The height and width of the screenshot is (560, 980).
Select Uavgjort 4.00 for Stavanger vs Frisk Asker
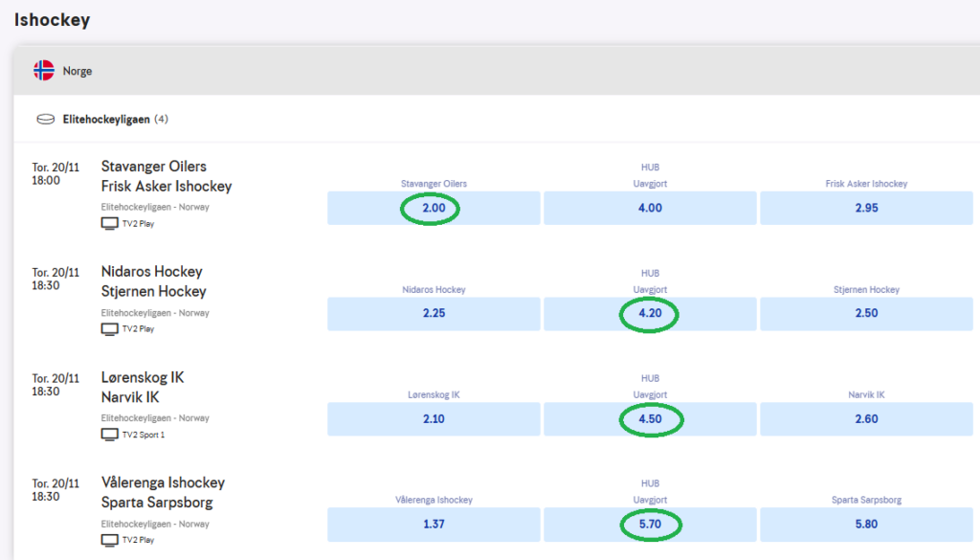click(x=650, y=208)
